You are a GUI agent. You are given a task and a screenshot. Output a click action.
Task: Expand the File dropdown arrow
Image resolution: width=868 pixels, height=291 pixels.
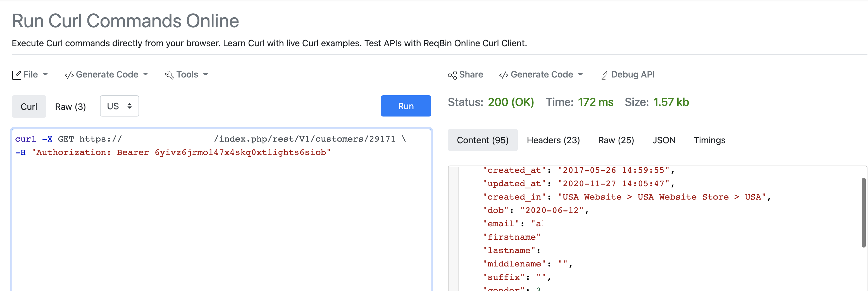pos(46,74)
